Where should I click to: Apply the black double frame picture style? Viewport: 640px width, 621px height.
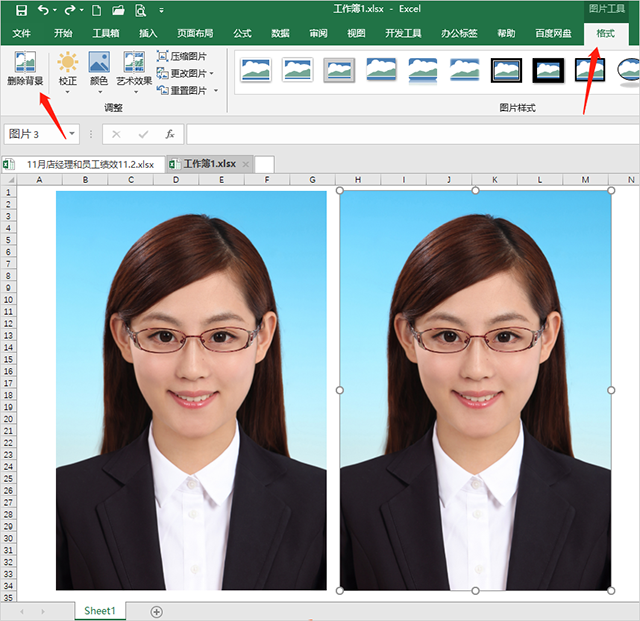coord(506,70)
